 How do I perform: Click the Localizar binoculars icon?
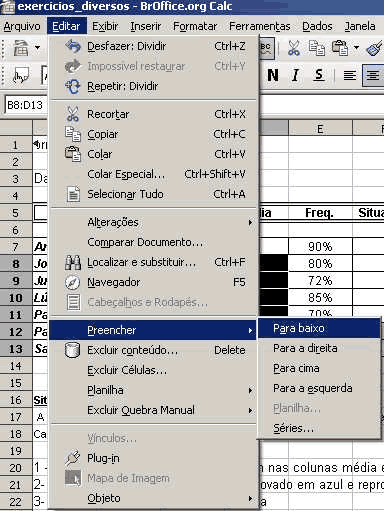pos(73,262)
